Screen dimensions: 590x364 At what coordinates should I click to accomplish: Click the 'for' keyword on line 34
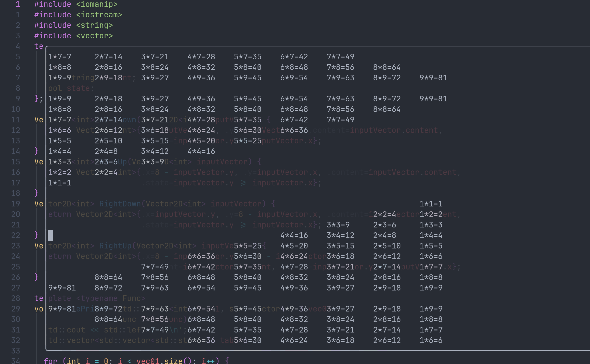point(50,361)
